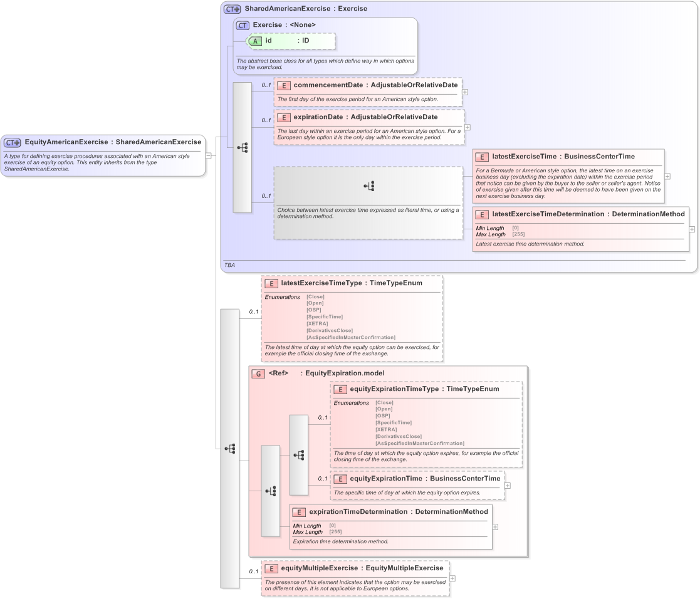
Task: Select [DerivativesClose] enumeration under equityExpirationTimeType
Action: point(398,437)
